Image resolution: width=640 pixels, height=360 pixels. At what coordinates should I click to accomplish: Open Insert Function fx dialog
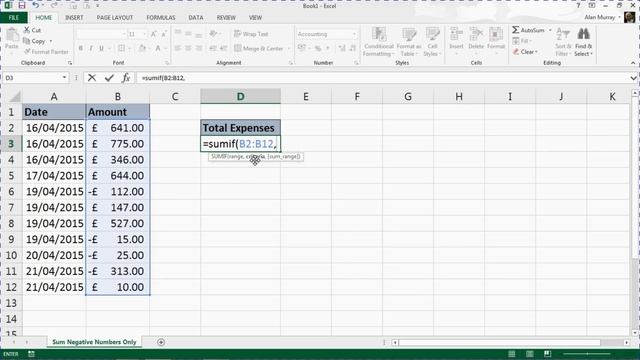[x=126, y=78]
